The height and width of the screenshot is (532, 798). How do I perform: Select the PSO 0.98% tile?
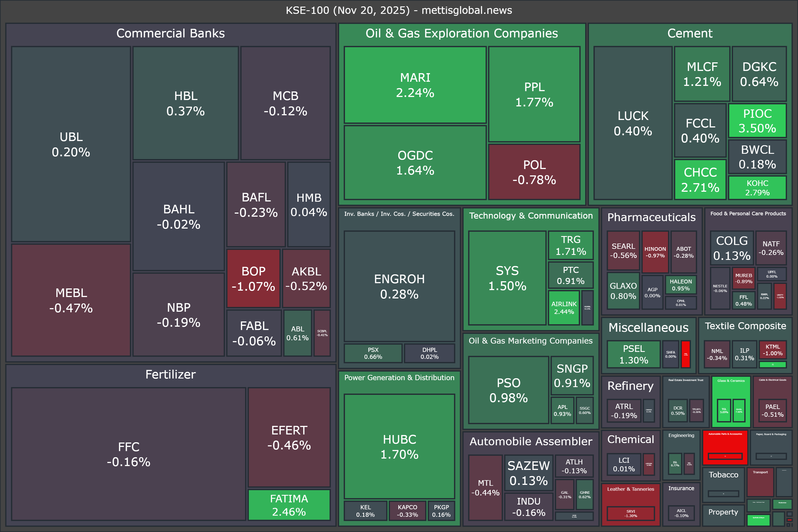click(x=508, y=390)
